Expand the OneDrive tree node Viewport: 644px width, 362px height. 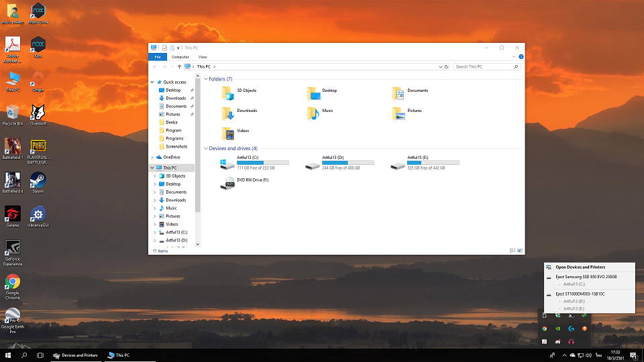click(x=153, y=158)
